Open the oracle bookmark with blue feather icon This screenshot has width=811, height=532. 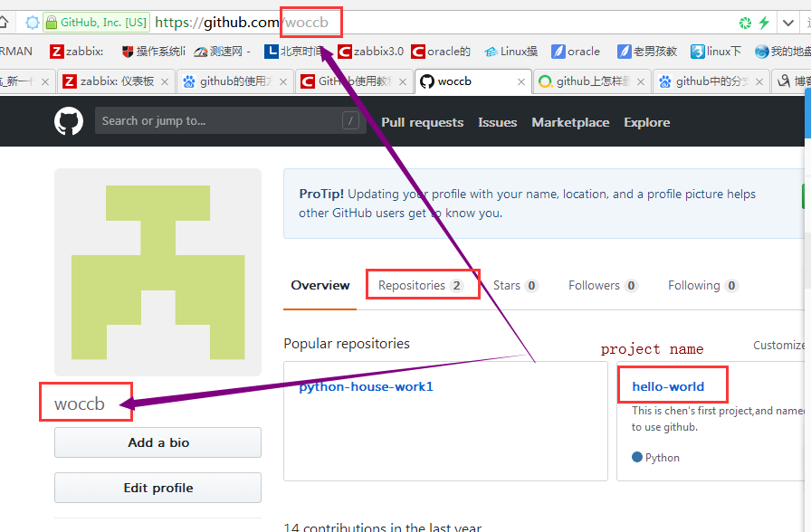coord(576,52)
